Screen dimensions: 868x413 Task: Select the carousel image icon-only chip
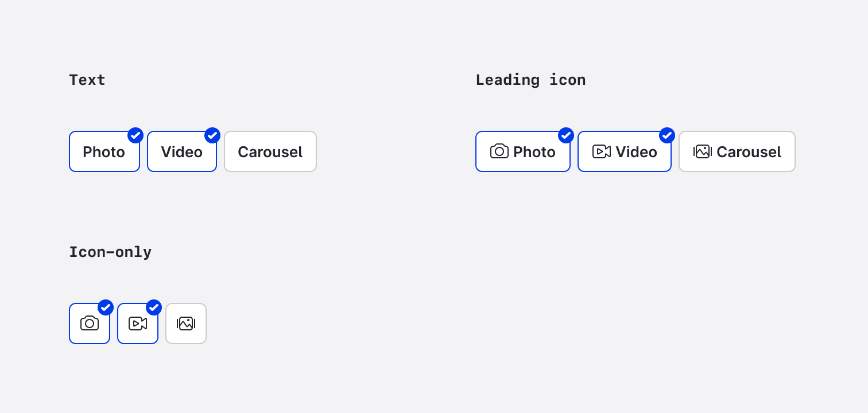186,324
